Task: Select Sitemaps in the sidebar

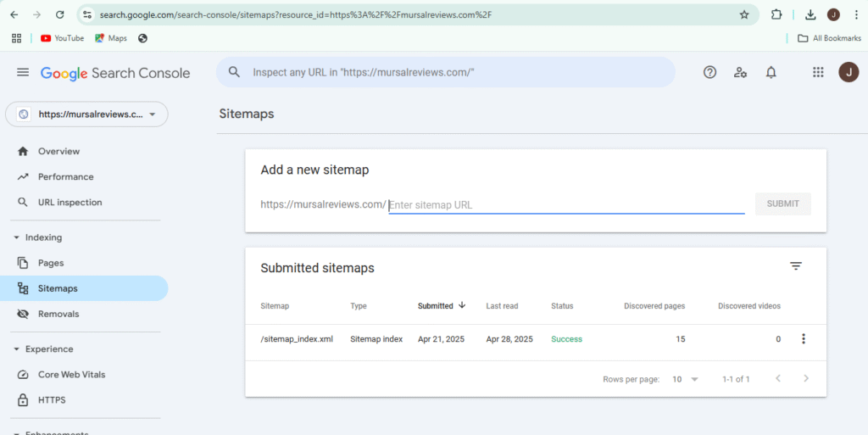Action: (x=84, y=288)
